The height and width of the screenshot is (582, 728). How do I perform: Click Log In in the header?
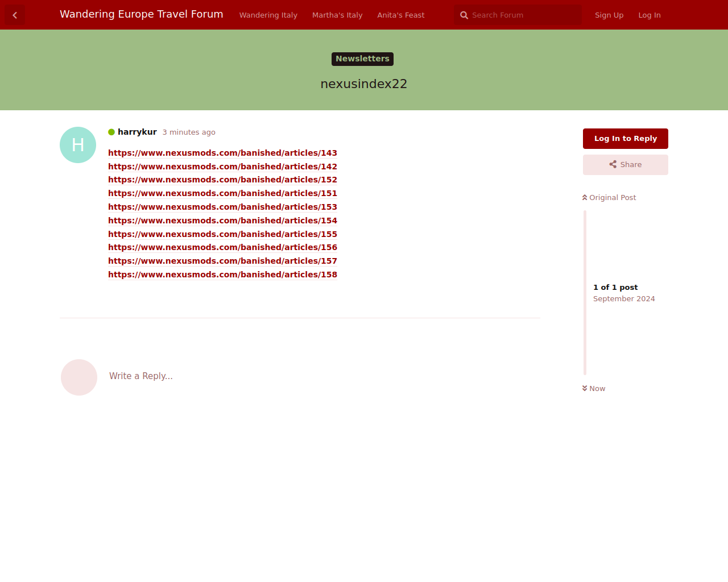click(650, 15)
